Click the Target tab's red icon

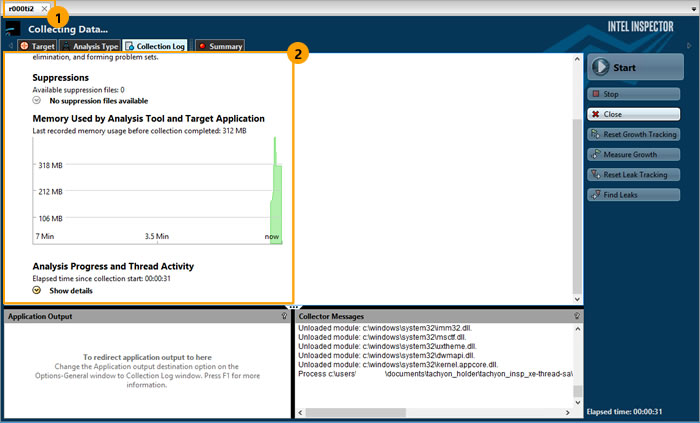pyautogui.click(x=24, y=46)
